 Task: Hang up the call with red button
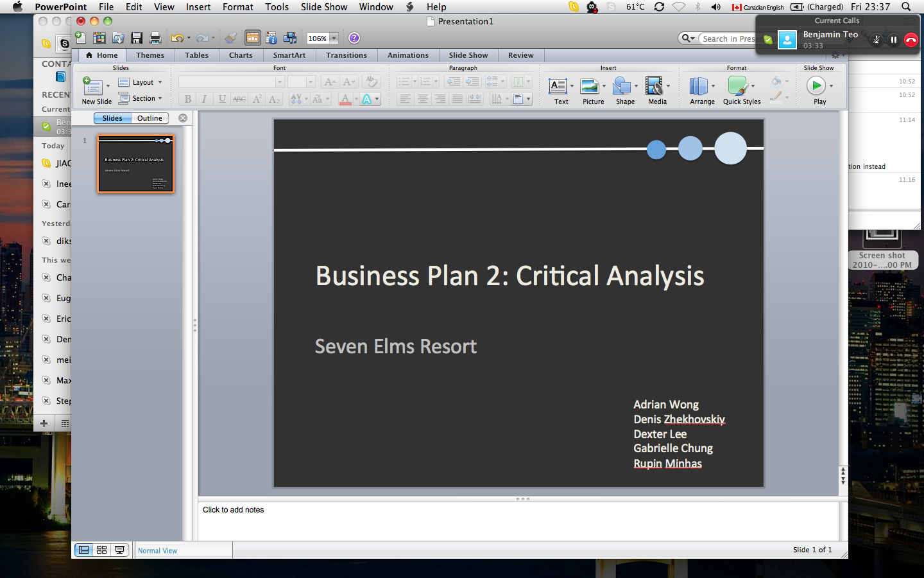(x=911, y=40)
